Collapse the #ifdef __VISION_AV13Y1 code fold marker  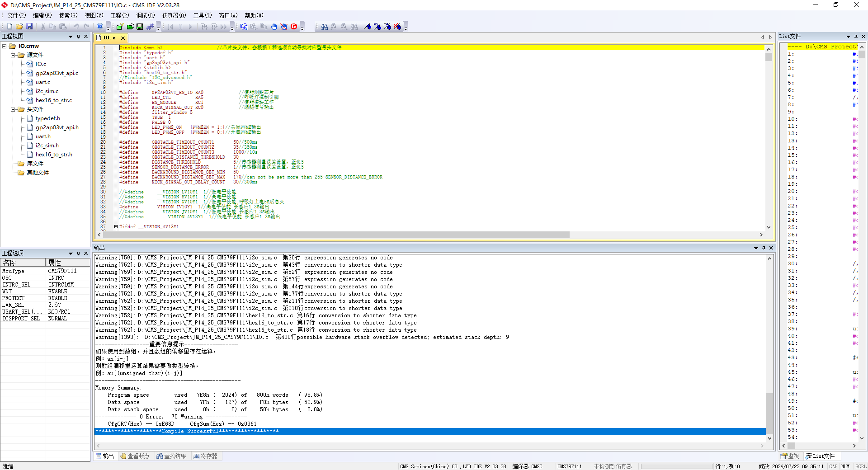(116, 227)
